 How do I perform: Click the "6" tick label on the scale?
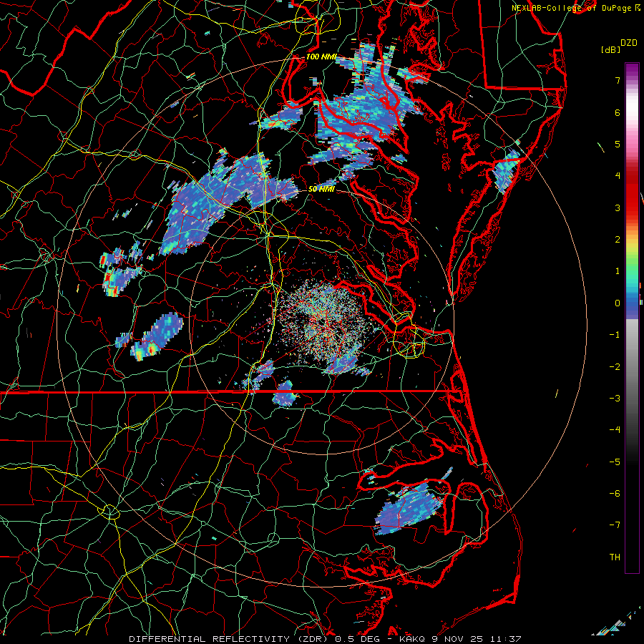tap(618, 112)
